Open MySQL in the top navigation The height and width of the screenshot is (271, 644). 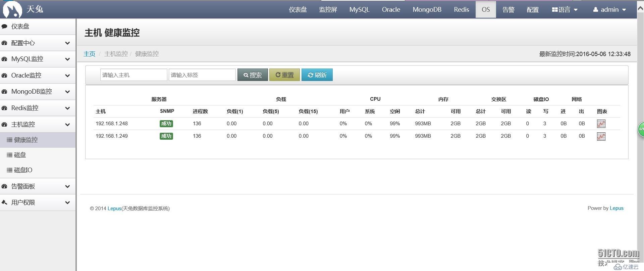[359, 10]
